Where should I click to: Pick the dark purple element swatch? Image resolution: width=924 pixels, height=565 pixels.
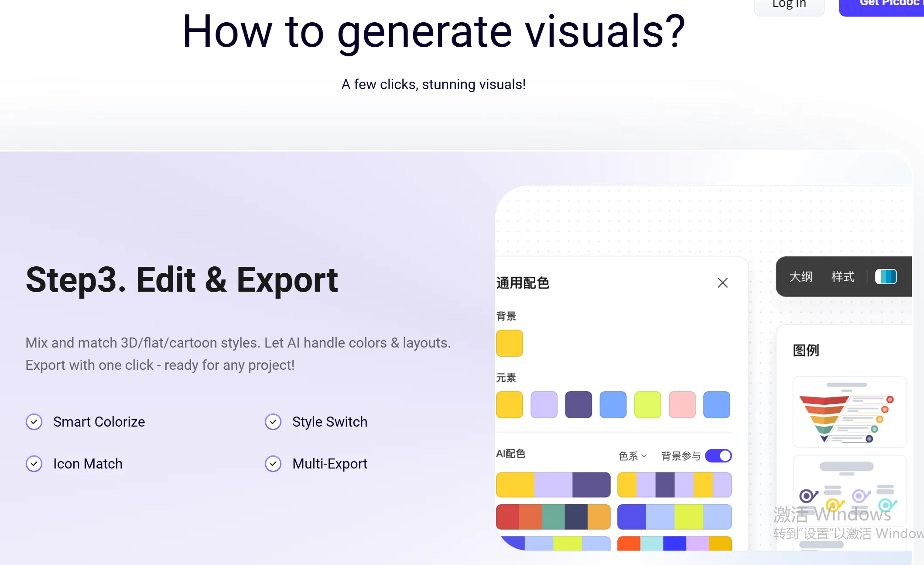(x=578, y=405)
